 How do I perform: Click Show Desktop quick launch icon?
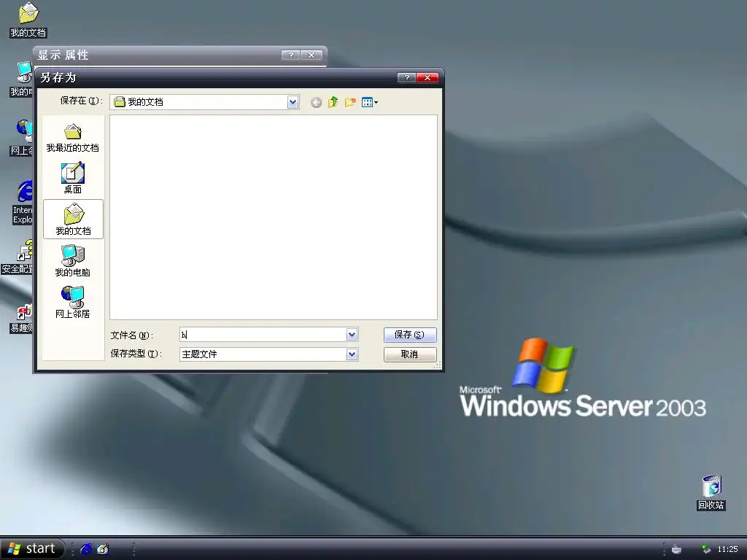[102, 549]
